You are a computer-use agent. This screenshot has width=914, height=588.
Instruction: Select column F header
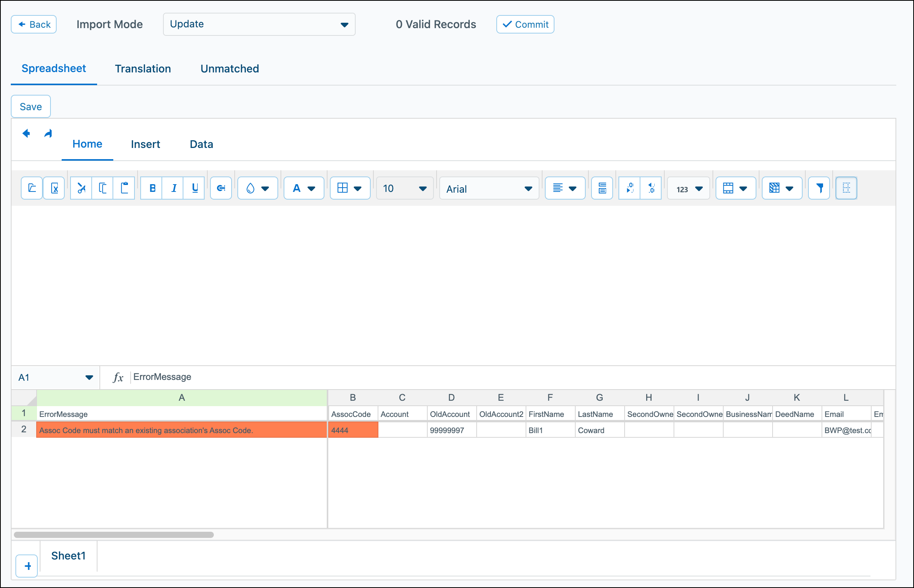tap(550, 398)
